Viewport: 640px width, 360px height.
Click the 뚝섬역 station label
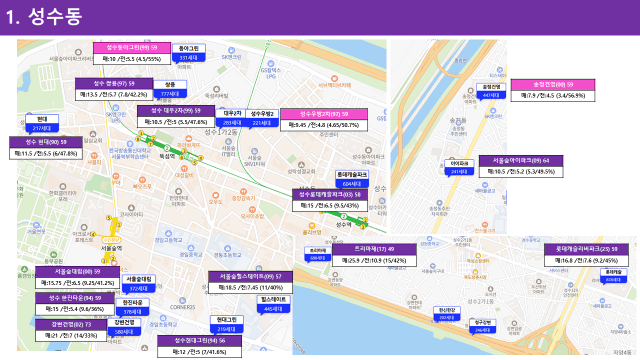coord(167,156)
